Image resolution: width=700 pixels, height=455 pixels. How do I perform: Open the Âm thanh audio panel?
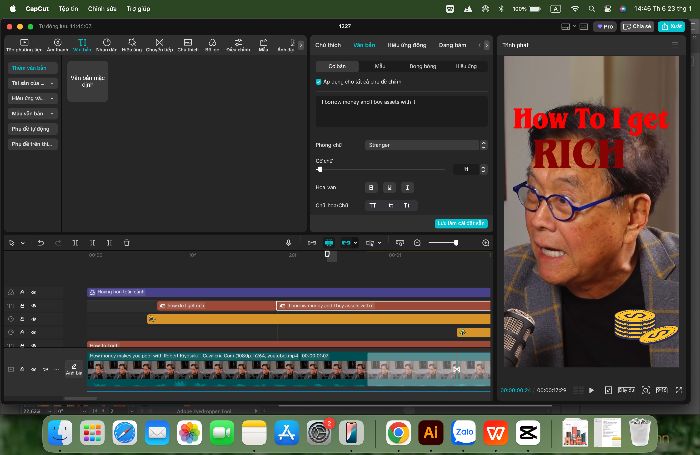(x=57, y=44)
